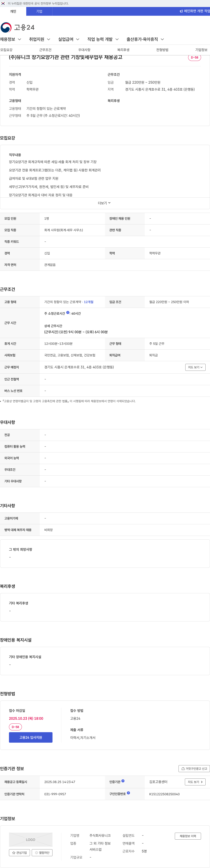Click the company name 주식회사유니크
The image size is (210, 868).
coord(100,835)
